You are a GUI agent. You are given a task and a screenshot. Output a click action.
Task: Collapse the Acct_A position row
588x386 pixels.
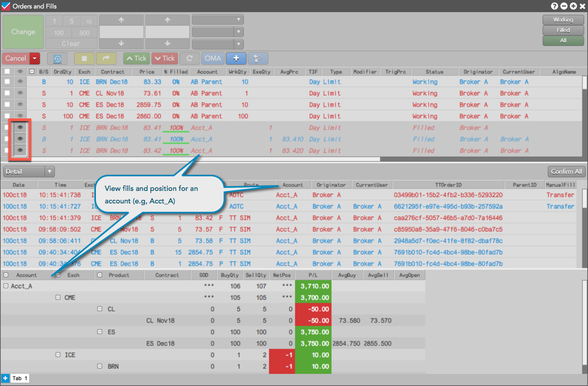pyautogui.click(x=6, y=286)
